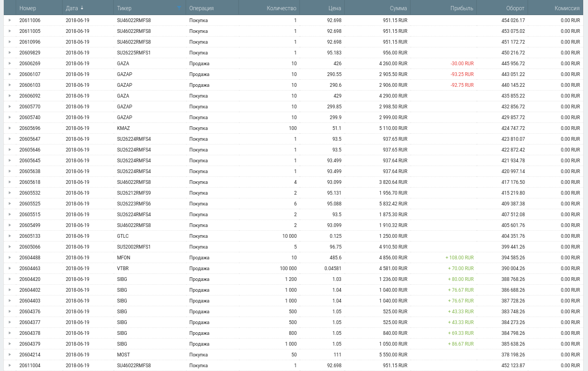Expand row of order 20605647
The image size is (588, 371).
coord(10,139)
